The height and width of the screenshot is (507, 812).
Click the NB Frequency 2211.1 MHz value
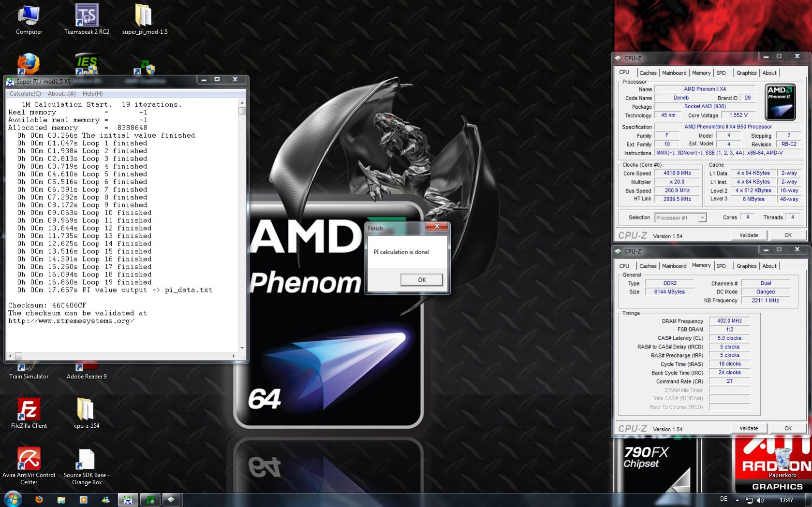tap(765, 300)
